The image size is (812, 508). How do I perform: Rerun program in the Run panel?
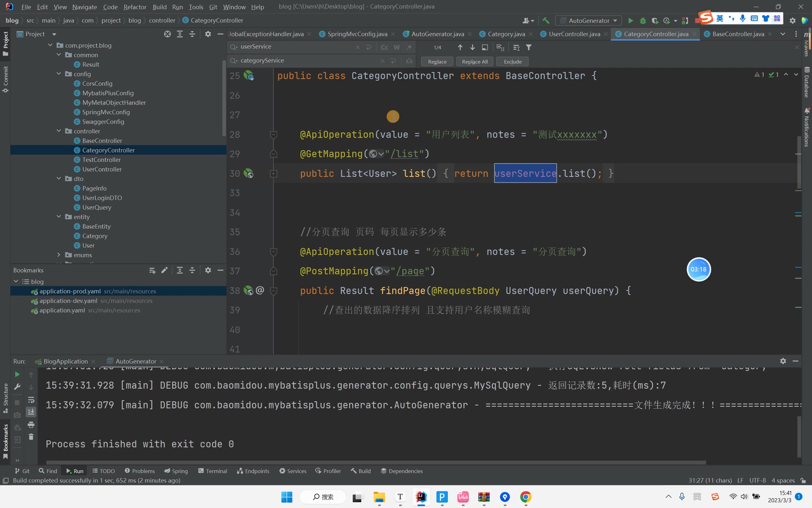[x=17, y=374]
